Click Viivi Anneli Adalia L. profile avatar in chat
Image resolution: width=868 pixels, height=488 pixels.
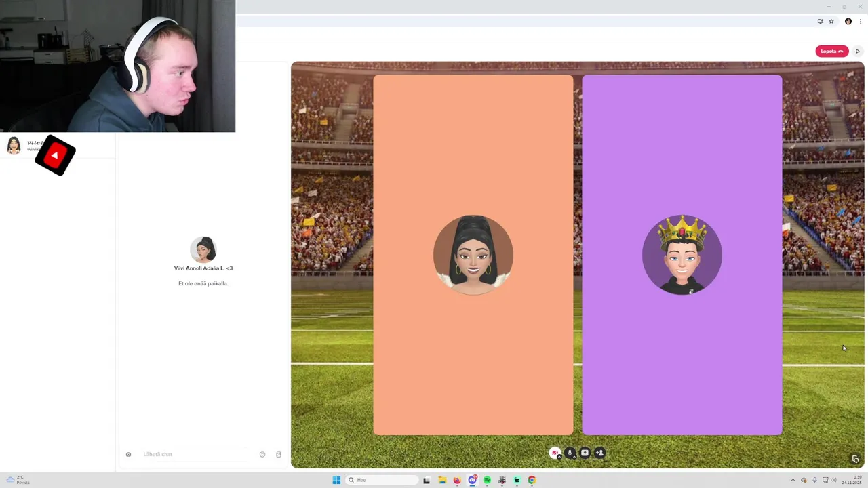click(203, 249)
